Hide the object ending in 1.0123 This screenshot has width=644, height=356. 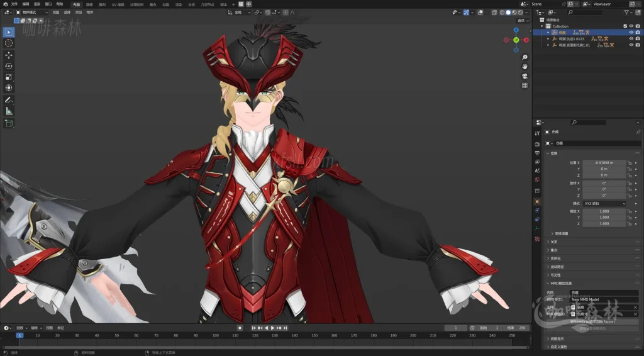pos(631,38)
